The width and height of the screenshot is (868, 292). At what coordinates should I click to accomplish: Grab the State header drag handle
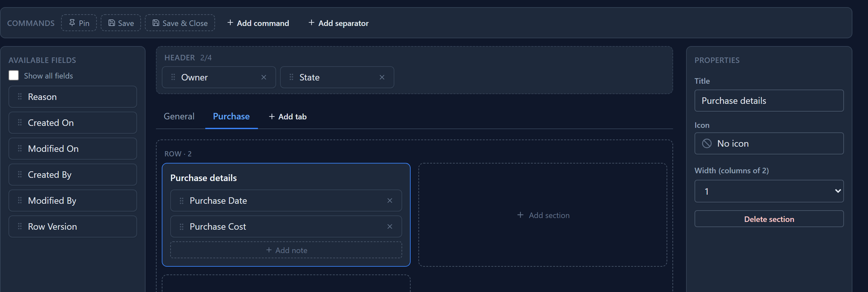coord(291,77)
